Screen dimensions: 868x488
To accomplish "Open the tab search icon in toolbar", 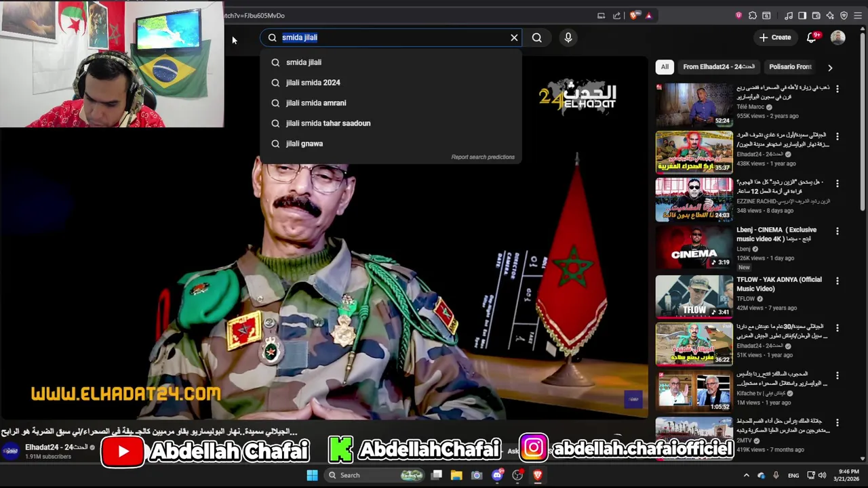I will tap(766, 16).
